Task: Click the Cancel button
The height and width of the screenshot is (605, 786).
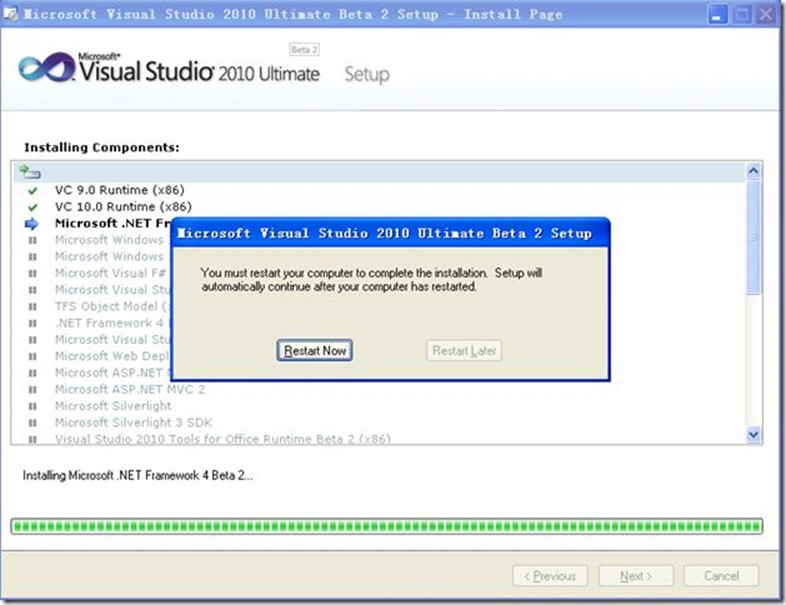Action: pos(721,576)
